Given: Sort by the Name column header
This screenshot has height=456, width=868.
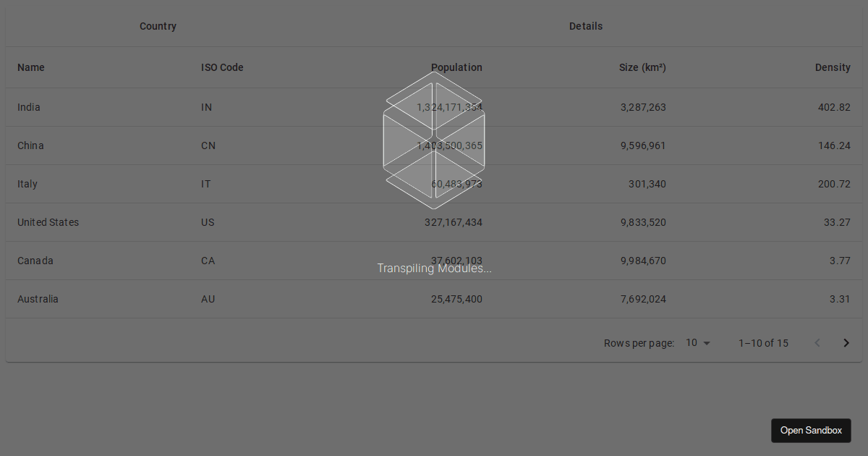Looking at the screenshot, I should [31, 67].
